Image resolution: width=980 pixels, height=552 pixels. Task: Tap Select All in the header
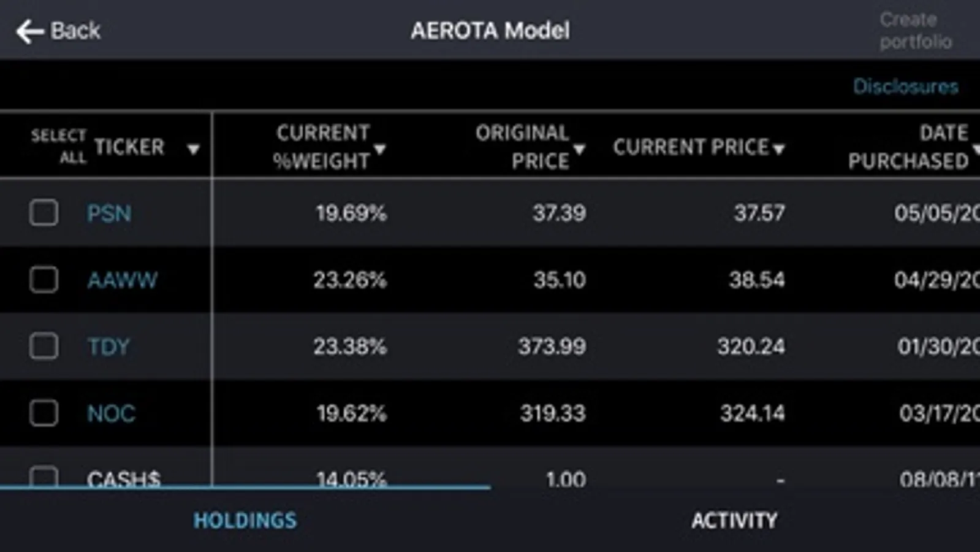[59, 146]
